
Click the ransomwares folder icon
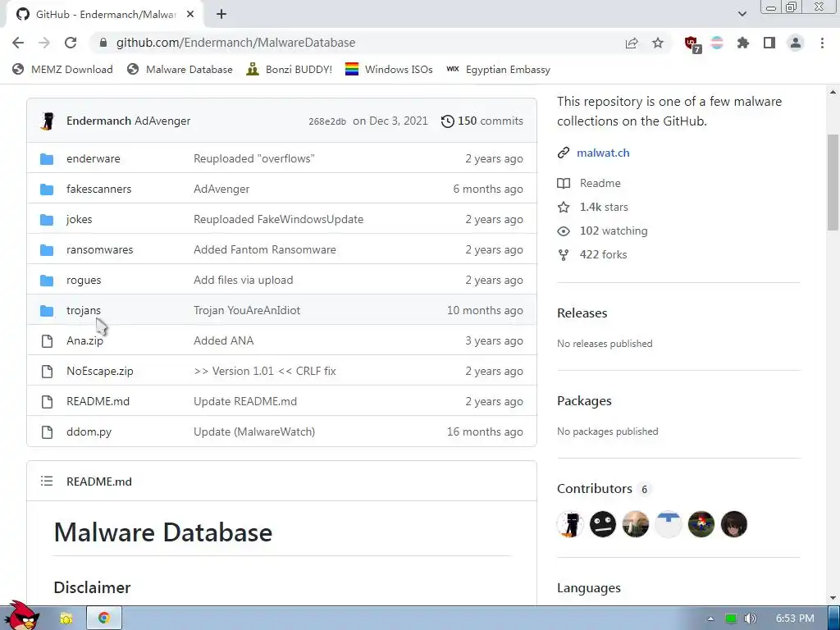pos(47,250)
